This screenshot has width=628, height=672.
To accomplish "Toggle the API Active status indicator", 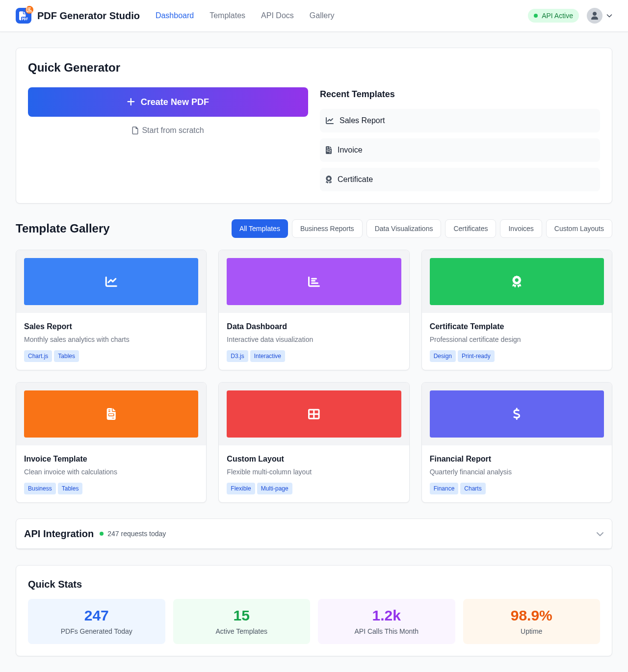I will [x=553, y=15].
